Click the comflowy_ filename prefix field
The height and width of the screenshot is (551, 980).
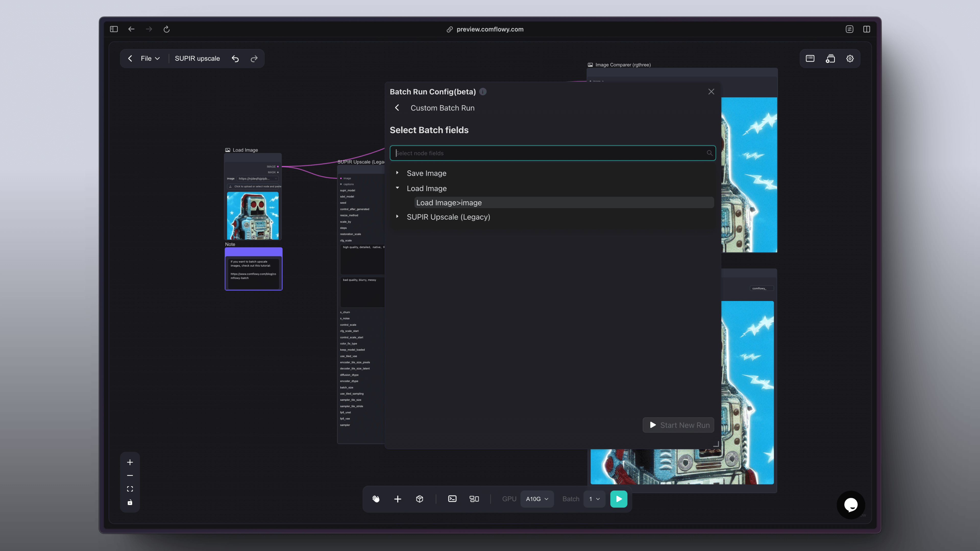pyautogui.click(x=762, y=289)
